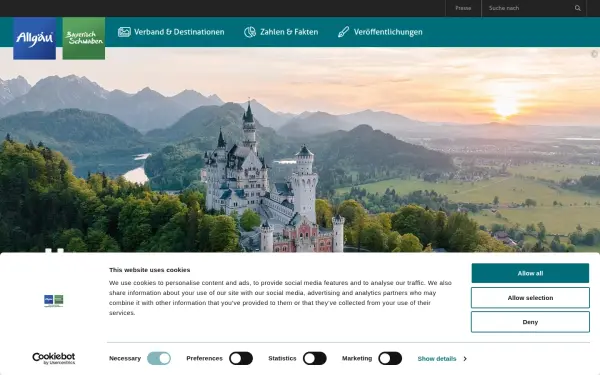The height and width of the screenshot is (375, 600).
Task: Expand the chevron next to Show details
Action: tap(465, 359)
